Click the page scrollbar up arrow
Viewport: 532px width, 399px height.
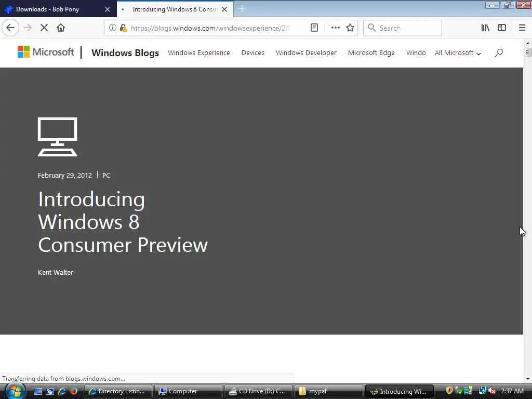click(528, 43)
